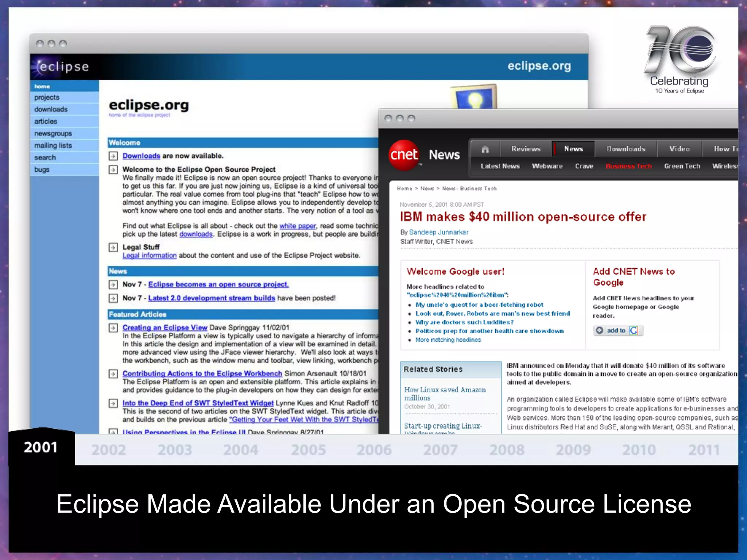Viewport: 747px width, 560px height.
Task: Click arrow icon beside Creating an Eclipse View
Action: (113, 328)
